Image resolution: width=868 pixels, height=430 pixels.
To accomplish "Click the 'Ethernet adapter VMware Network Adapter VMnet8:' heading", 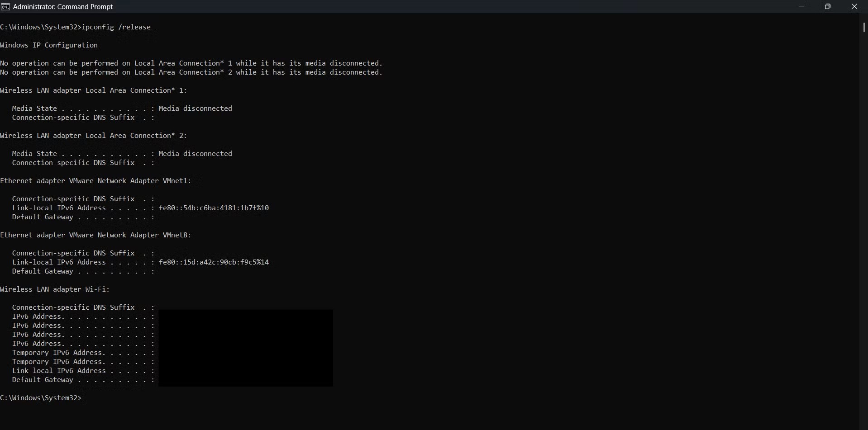I will pyautogui.click(x=95, y=235).
